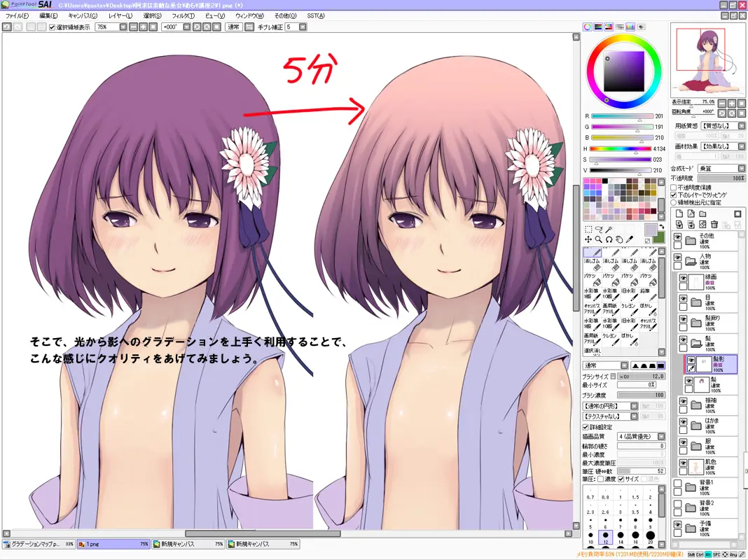Open the 手ブレ補正 stabilizer dropdown

tap(303, 27)
